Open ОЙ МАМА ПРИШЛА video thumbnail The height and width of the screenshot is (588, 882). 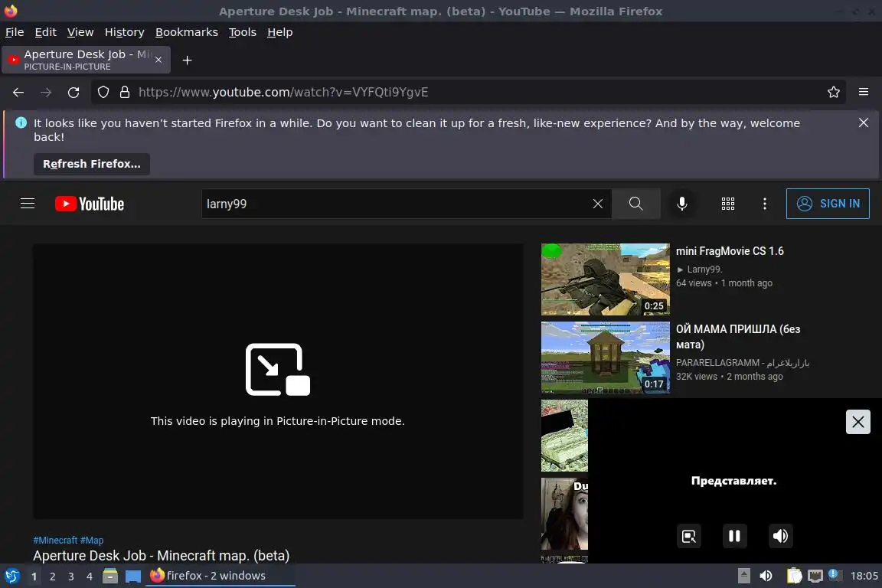click(606, 358)
